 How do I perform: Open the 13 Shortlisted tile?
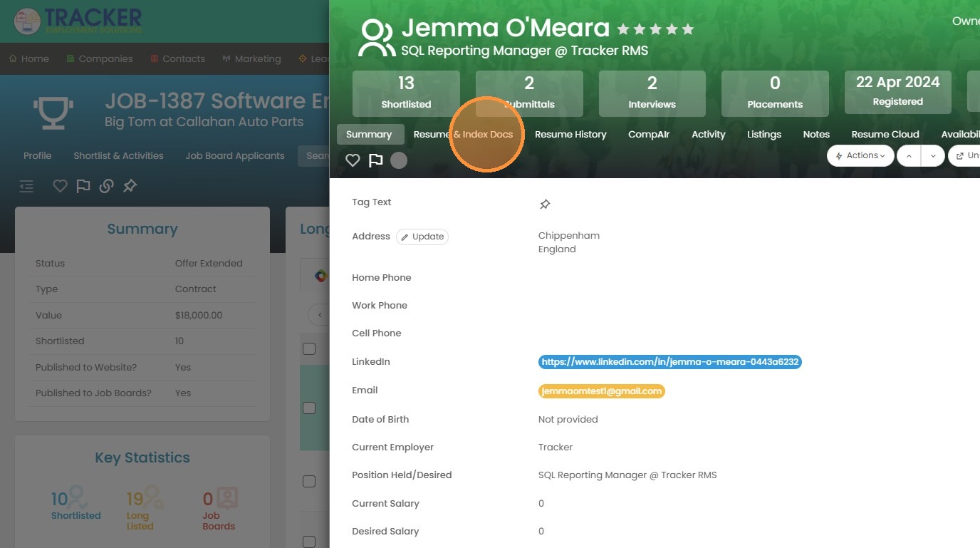[x=406, y=93]
